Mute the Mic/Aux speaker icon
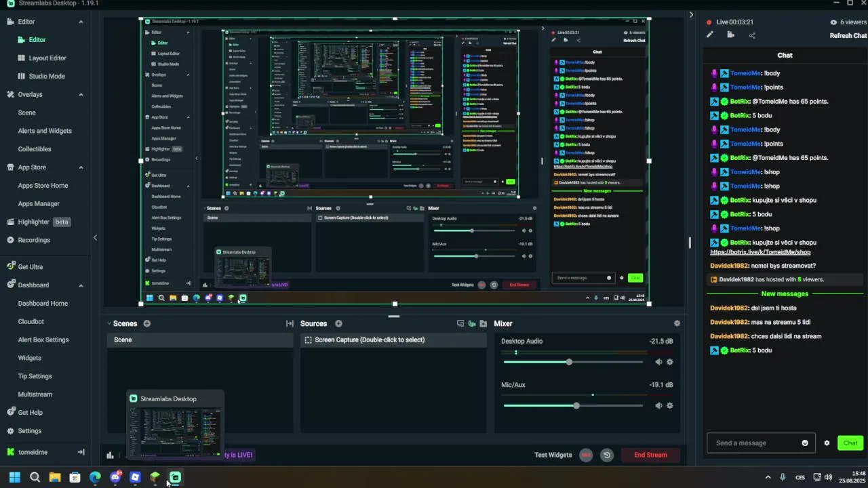 point(658,405)
